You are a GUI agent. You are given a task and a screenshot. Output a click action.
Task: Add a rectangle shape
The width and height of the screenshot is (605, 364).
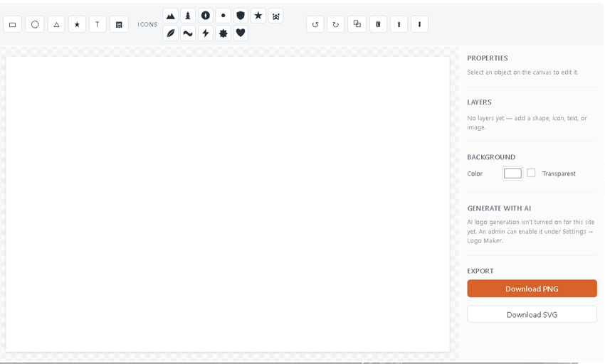[x=12, y=24]
